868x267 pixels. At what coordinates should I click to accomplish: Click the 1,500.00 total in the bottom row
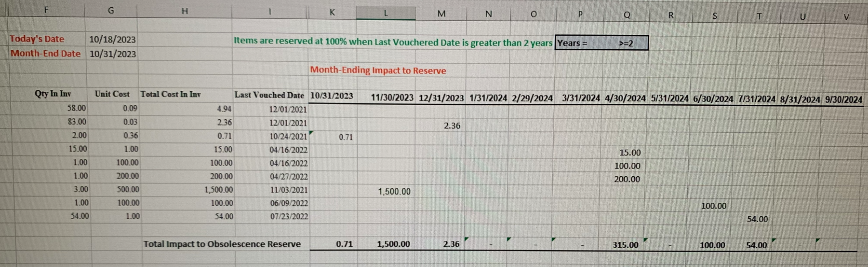pos(393,244)
